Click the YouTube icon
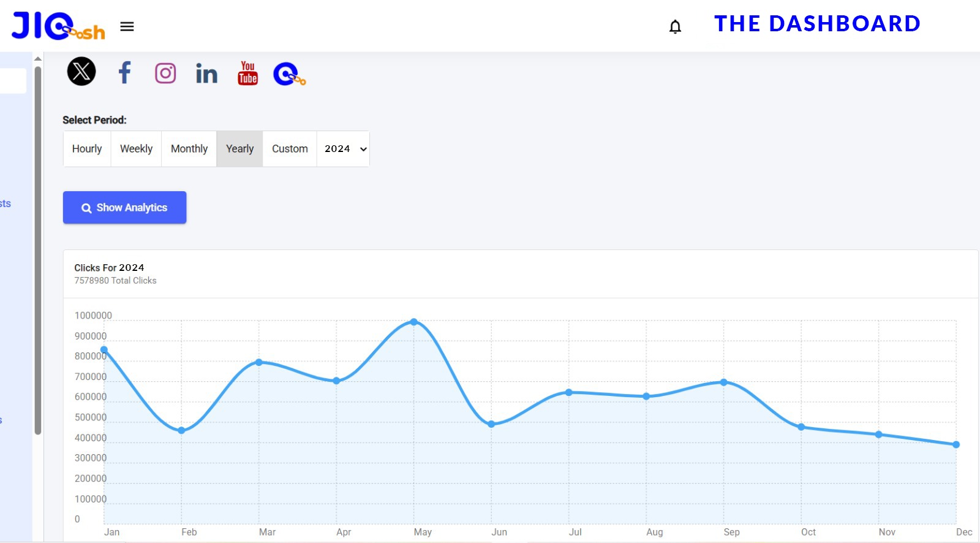Viewport: 980px width, 543px height. coord(247,74)
